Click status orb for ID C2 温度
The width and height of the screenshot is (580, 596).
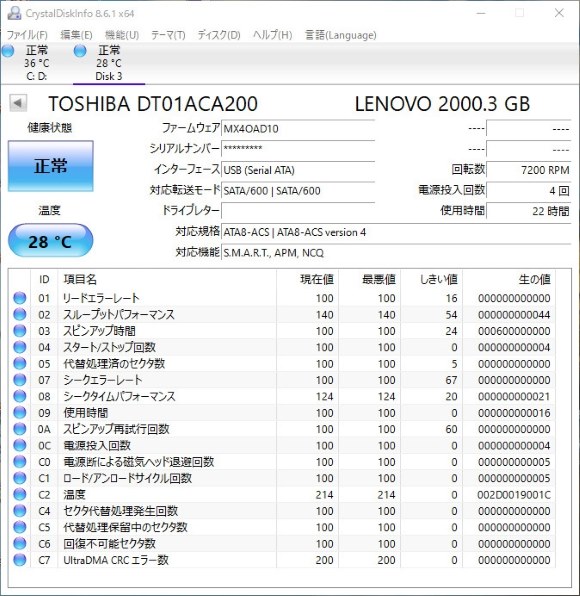20,494
